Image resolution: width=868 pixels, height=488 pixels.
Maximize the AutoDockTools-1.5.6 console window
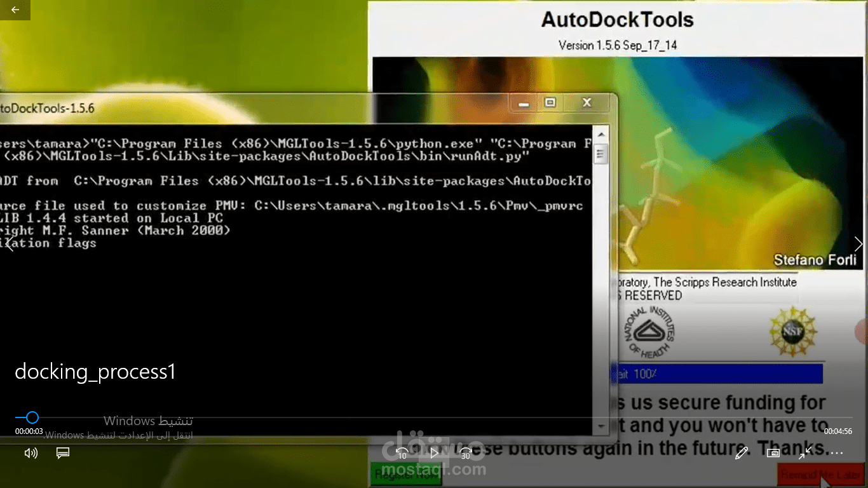tap(550, 103)
